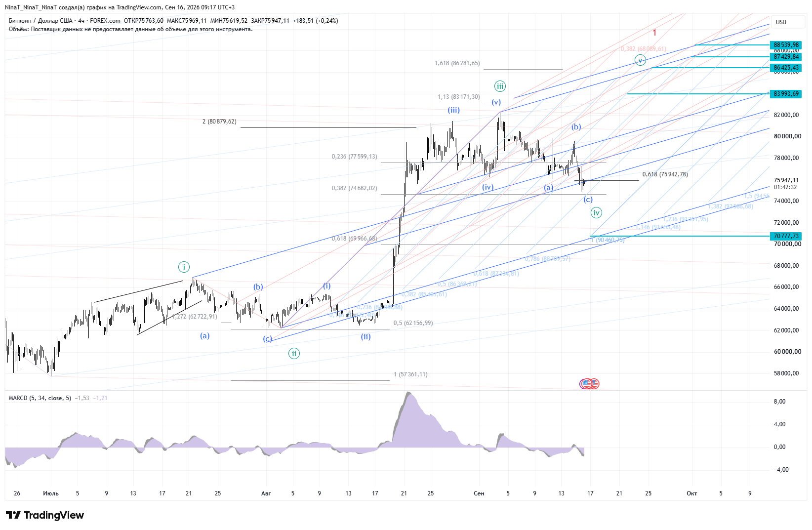Viewport: 812px width, 530px height.
Task: Click the TradingView logo at bottom left
Action: coord(45,515)
